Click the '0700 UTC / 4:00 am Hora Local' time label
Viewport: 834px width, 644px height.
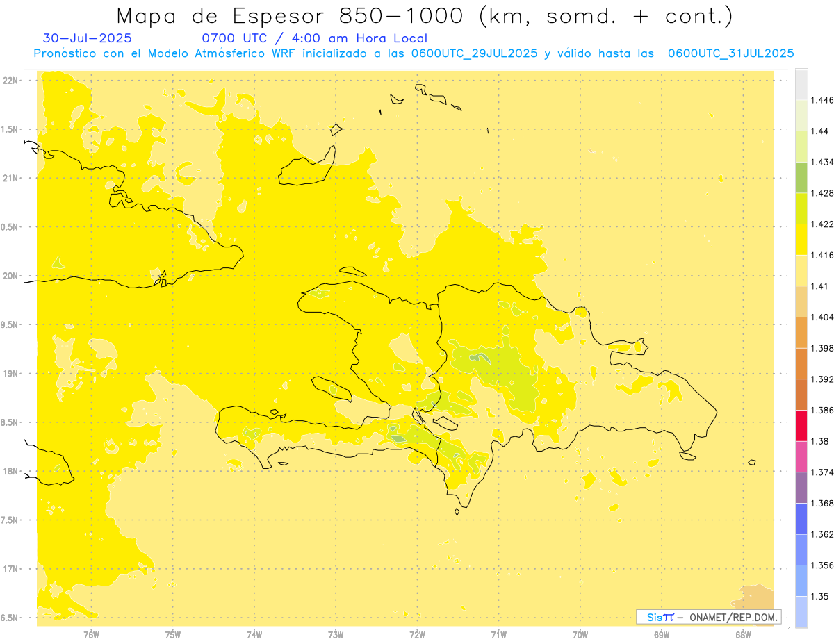pos(314,39)
